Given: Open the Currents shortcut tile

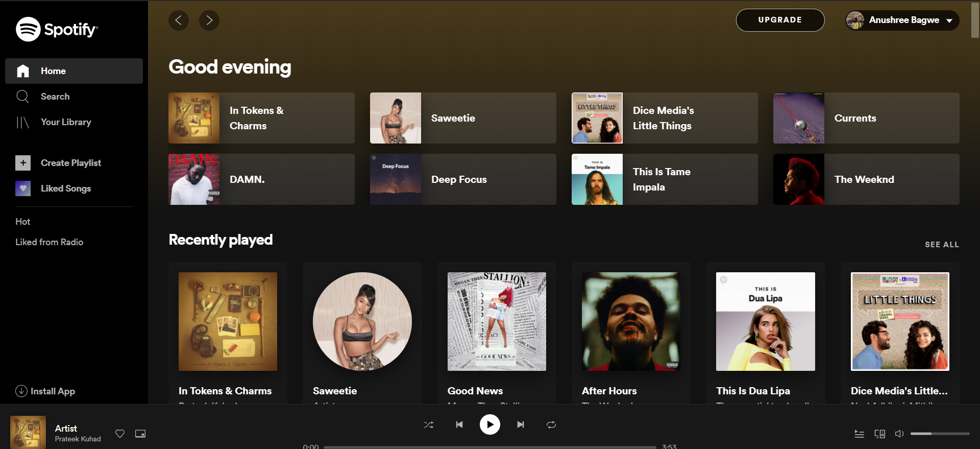Looking at the screenshot, I should [x=866, y=118].
